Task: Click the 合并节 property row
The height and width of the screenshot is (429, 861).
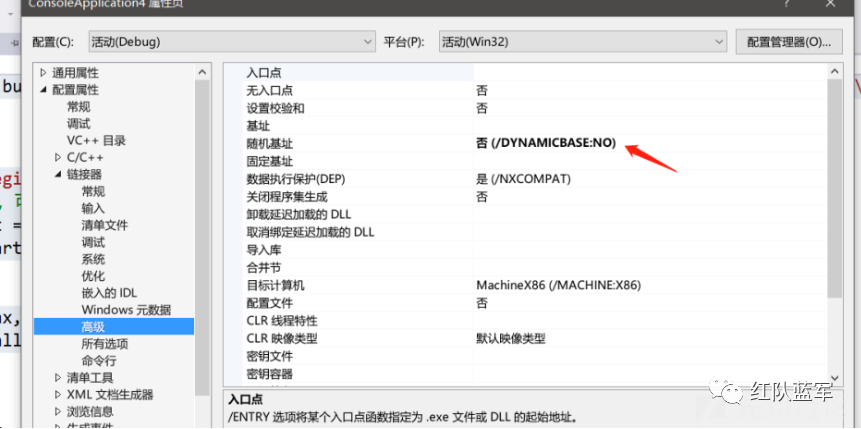Action: (x=535, y=268)
